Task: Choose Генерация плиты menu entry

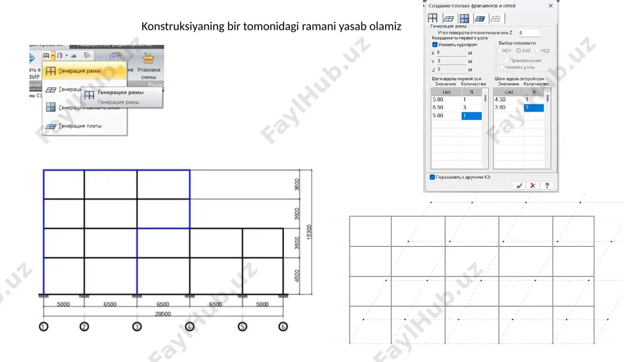Action: coord(84,126)
